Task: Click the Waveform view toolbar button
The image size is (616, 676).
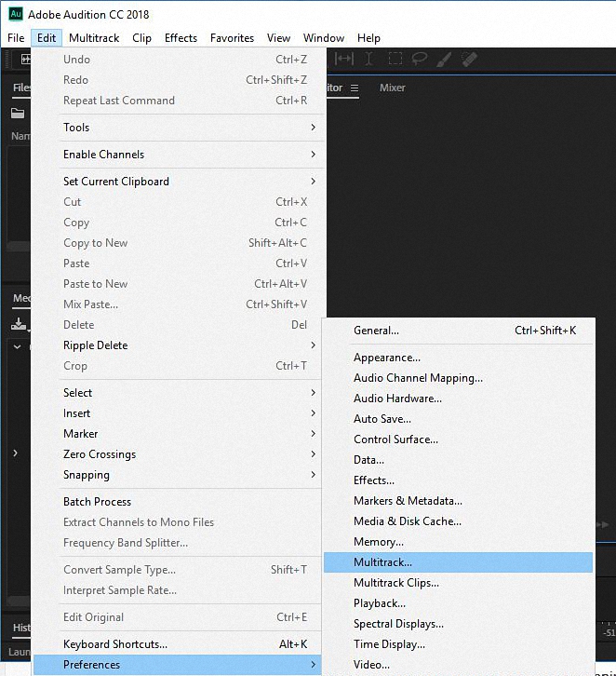Action: point(25,59)
